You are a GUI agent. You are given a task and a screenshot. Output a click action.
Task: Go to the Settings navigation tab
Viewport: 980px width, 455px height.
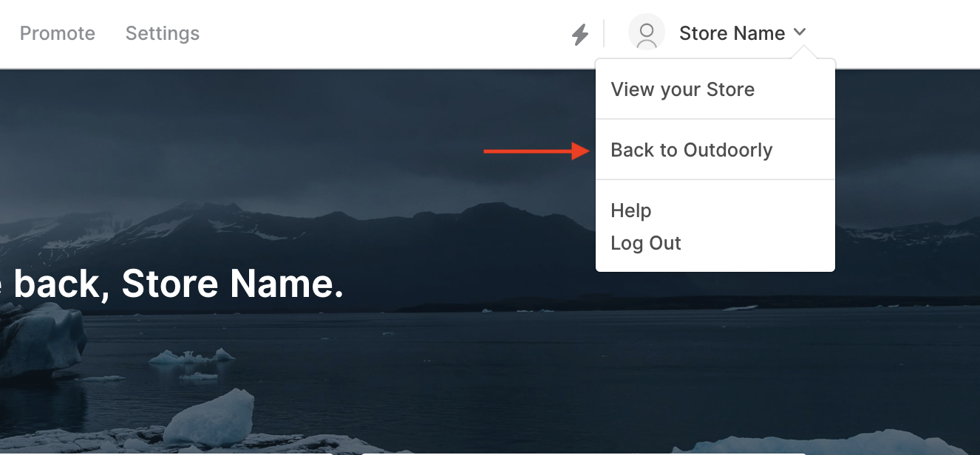(163, 33)
